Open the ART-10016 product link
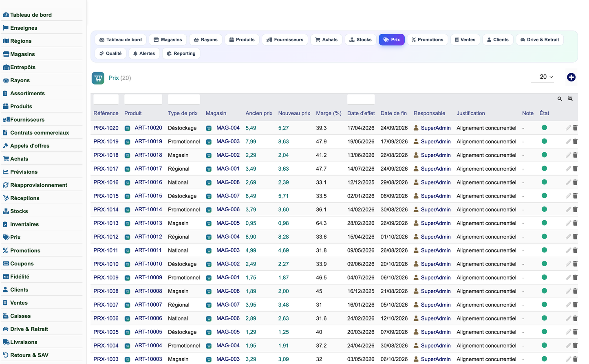 (x=148, y=182)
